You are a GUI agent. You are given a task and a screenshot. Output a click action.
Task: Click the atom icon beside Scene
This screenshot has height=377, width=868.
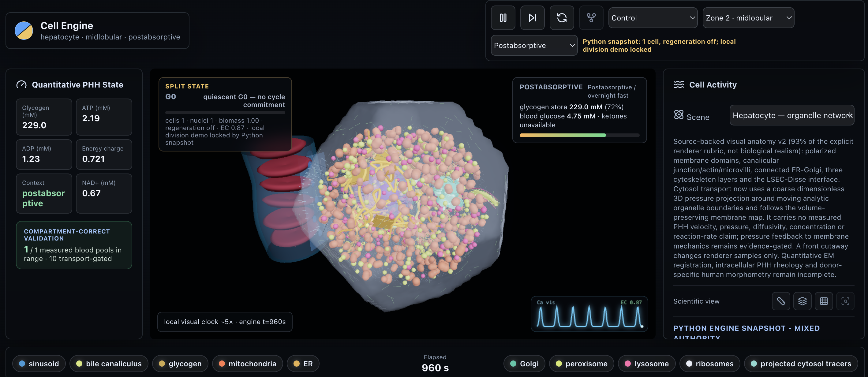click(678, 115)
